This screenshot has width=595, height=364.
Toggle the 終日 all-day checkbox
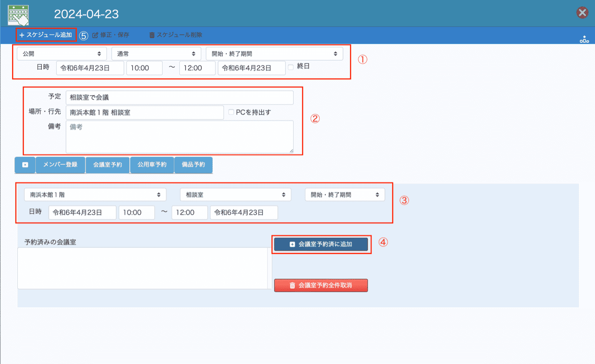point(291,67)
